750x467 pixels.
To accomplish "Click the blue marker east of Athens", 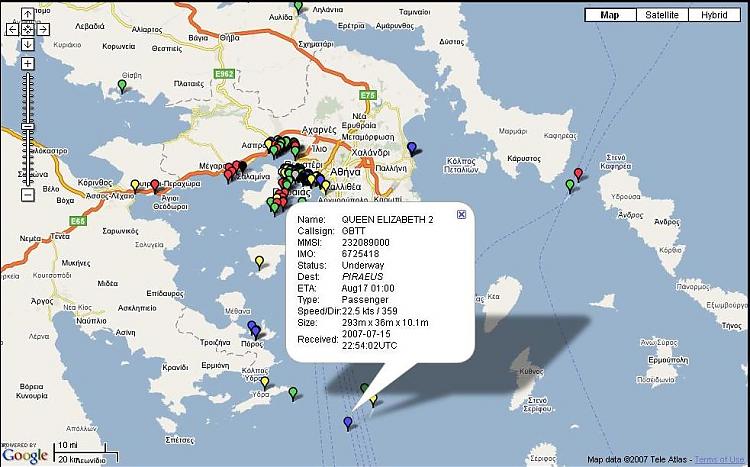I will coord(412,148).
